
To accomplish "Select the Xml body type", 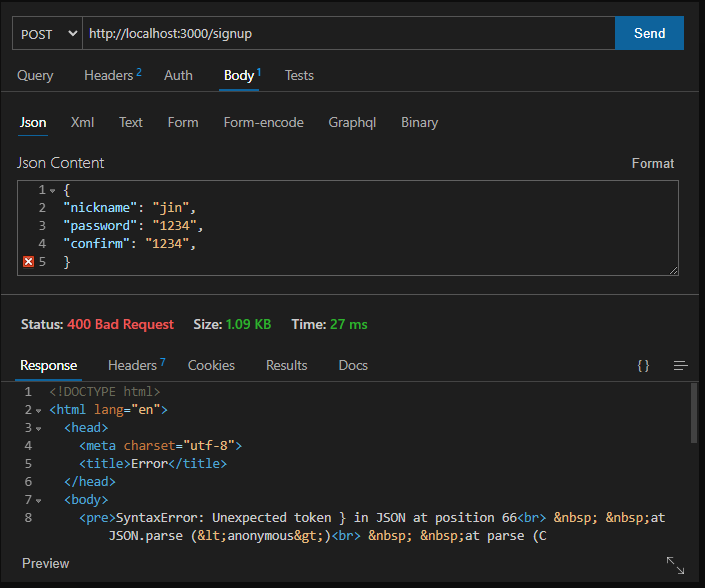I will pos(82,122).
